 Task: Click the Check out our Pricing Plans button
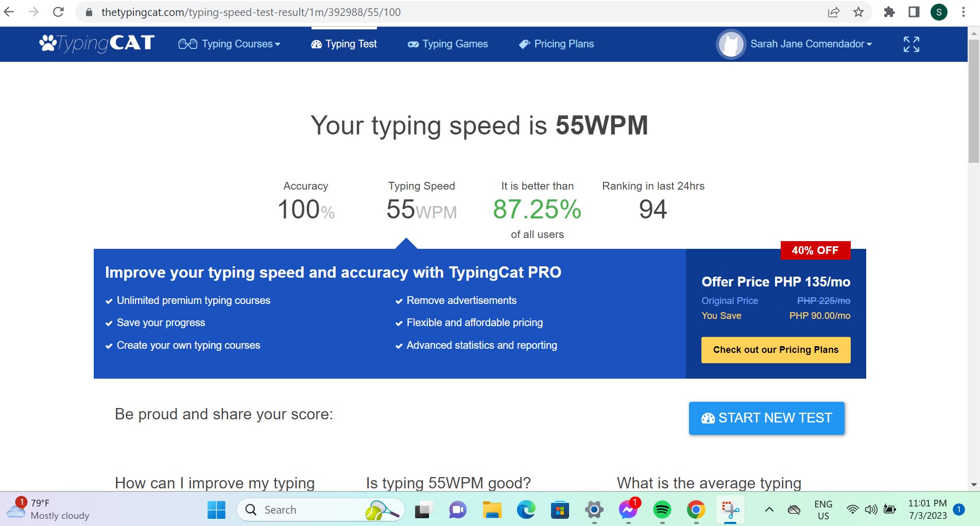click(x=776, y=350)
